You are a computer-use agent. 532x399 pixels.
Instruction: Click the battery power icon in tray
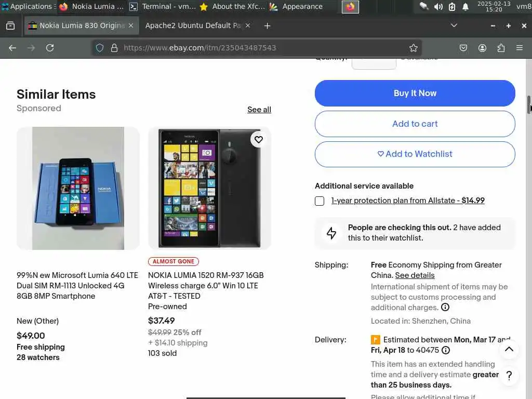point(452,6)
